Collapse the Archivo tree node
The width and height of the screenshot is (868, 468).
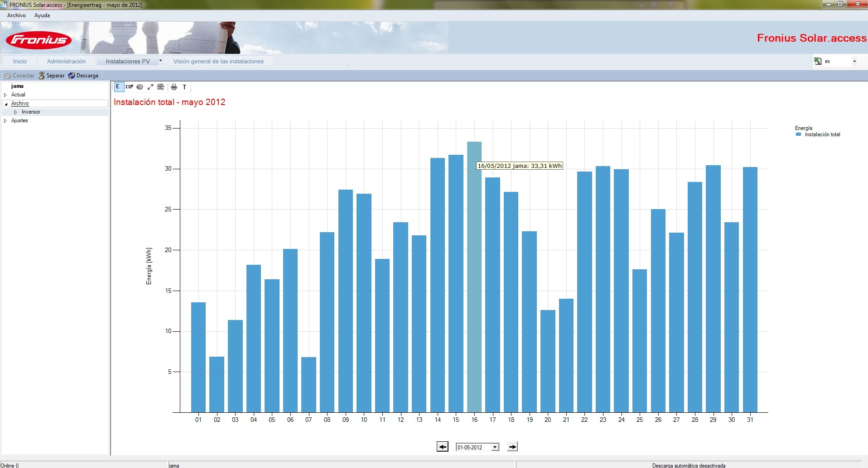[x=6, y=104]
